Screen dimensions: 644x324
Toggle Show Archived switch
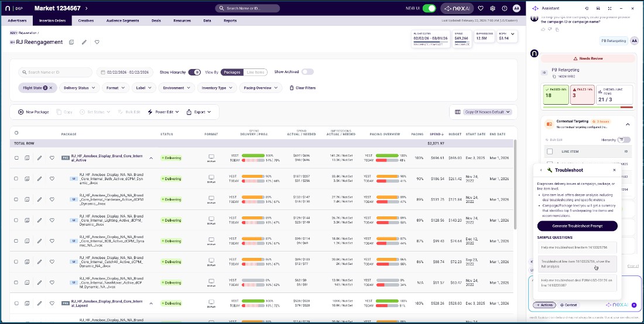(307, 72)
